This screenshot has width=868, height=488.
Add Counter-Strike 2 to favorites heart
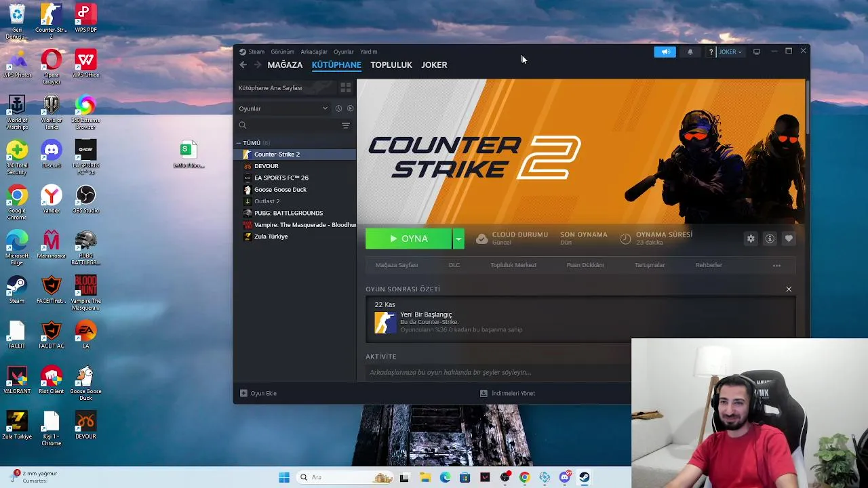[x=789, y=239]
